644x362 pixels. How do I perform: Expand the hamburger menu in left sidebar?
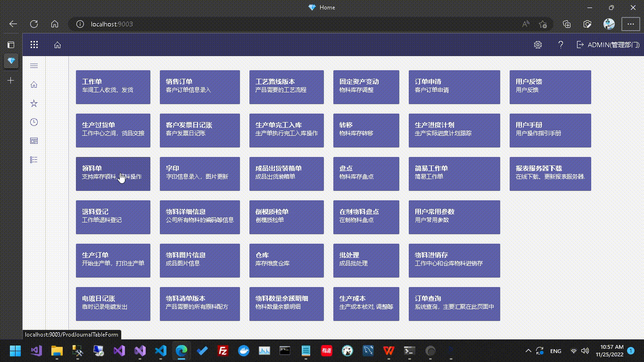coord(34,66)
